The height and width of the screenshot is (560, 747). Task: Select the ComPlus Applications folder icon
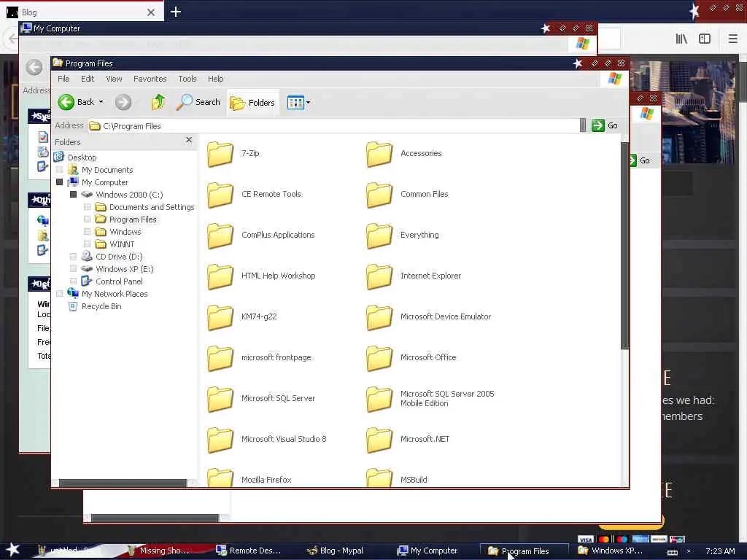(220, 236)
